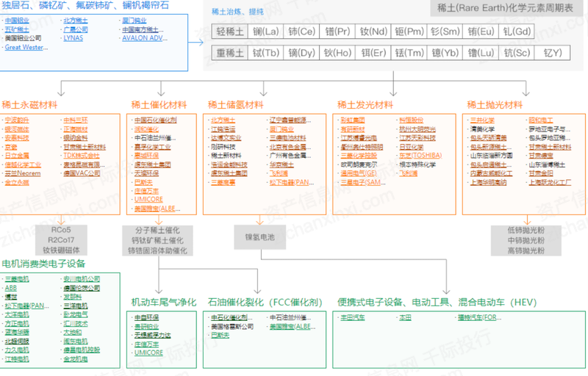The width and height of the screenshot is (588, 376).
Task: Open the 正海磁材 link
Action: tap(76, 129)
